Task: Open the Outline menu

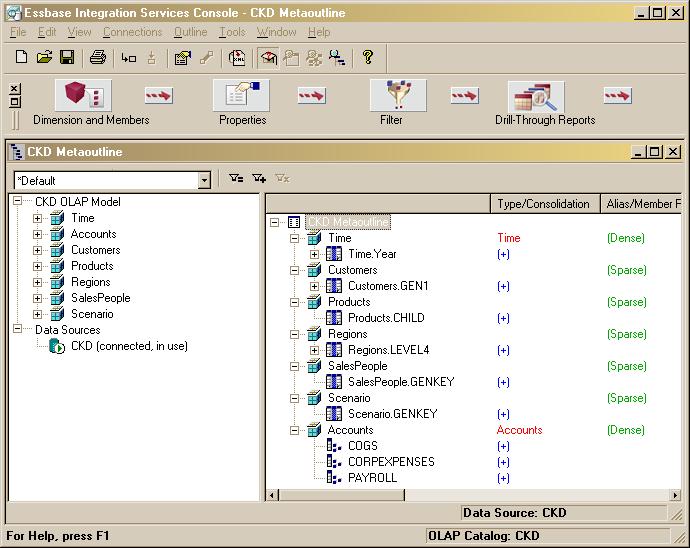Action: click(x=191, y=32)
